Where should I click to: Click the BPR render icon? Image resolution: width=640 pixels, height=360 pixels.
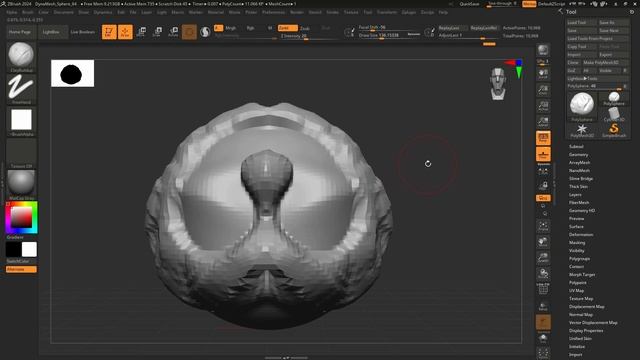tap(543, 50)
